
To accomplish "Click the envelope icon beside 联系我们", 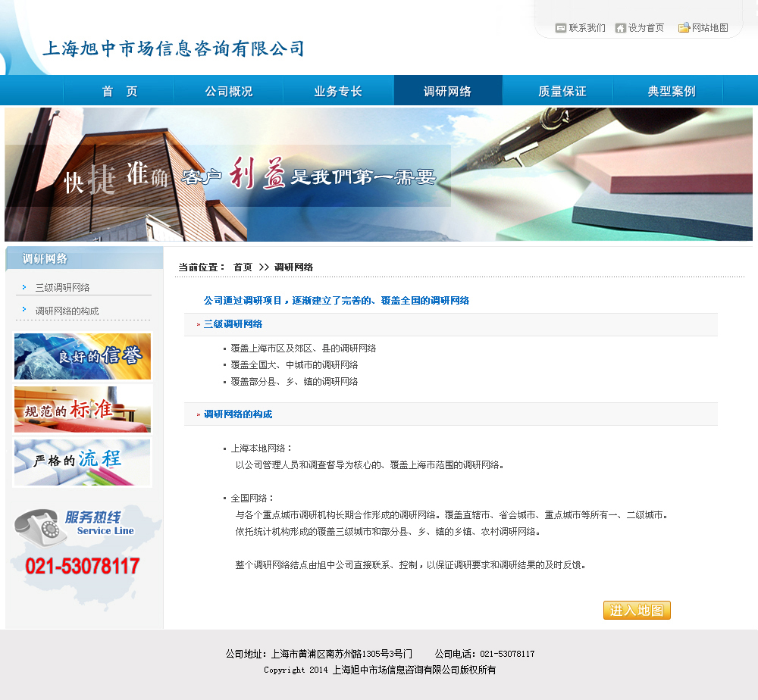I will (x=561, y=28).
